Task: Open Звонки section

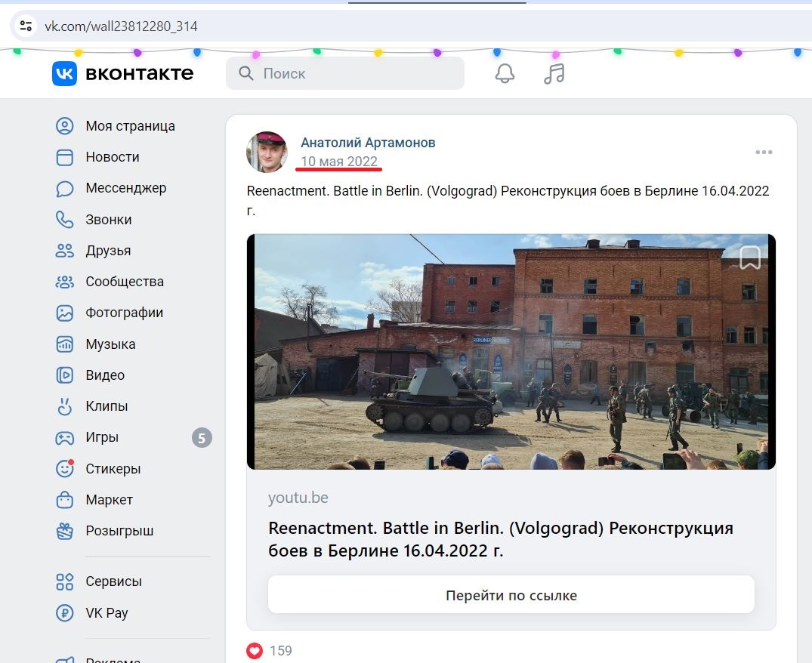Action: click(109, 220)
